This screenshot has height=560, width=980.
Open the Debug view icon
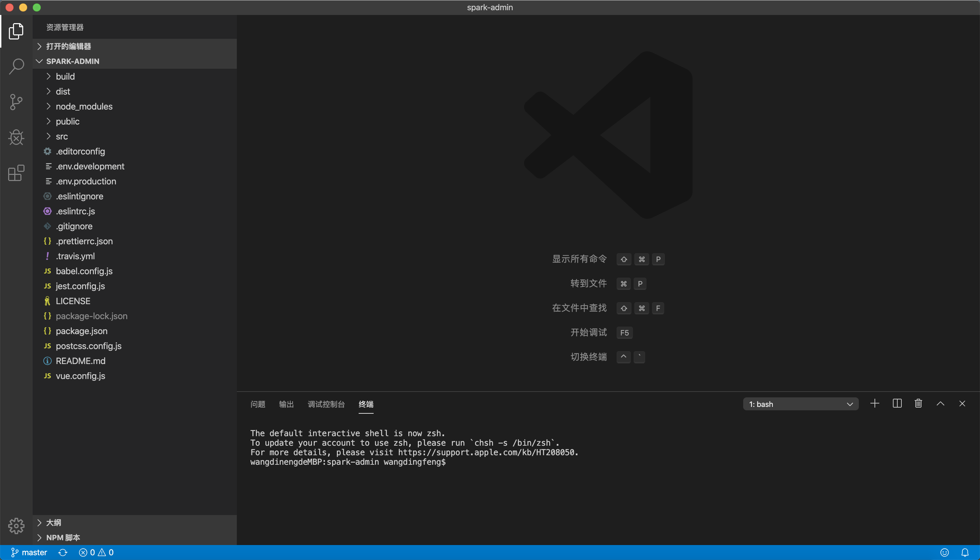[16, 137]
